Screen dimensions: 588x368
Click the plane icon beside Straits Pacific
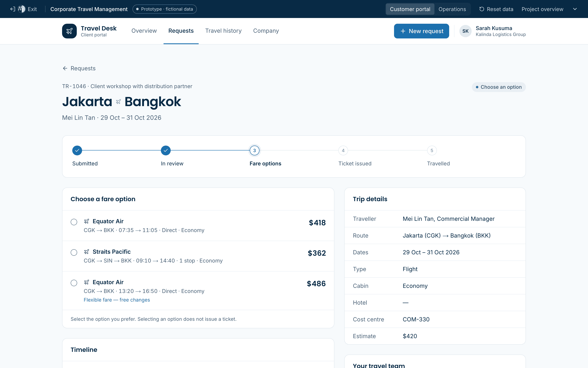(87, 252)
